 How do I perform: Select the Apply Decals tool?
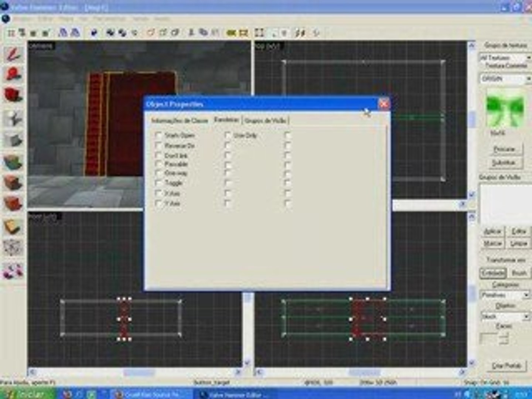[x=14, y=203]
